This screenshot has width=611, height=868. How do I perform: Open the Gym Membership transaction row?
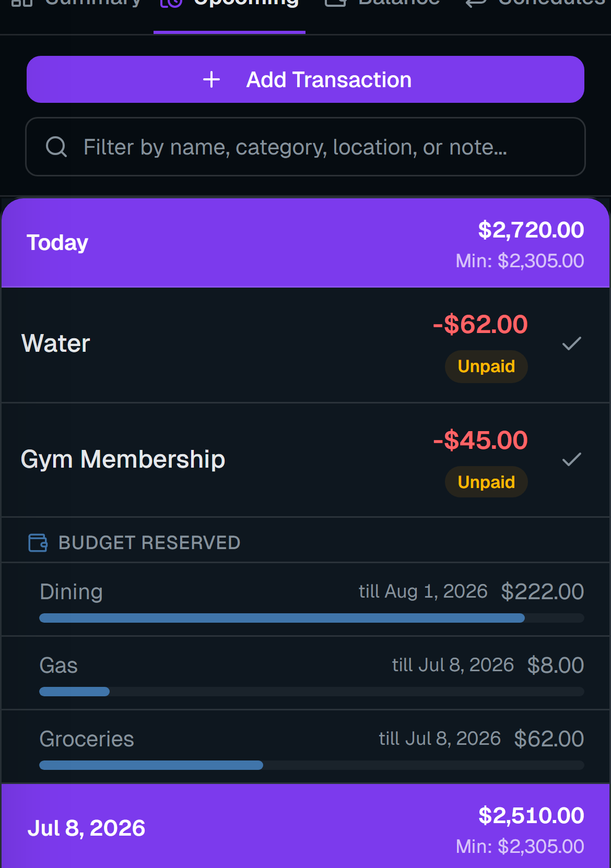[305, 460]
